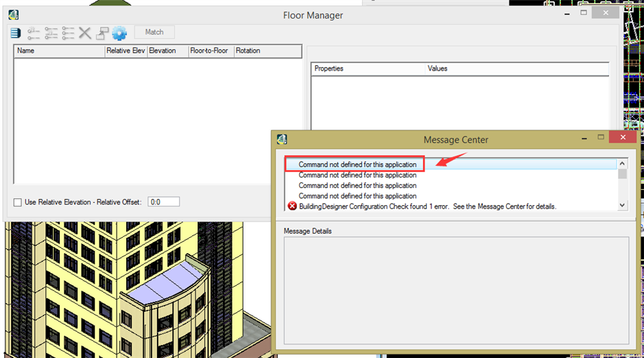This screenshot has width=644, height=358.
Task: Click the Message Center scroll down arrow
Action: (x=622, y=205)
